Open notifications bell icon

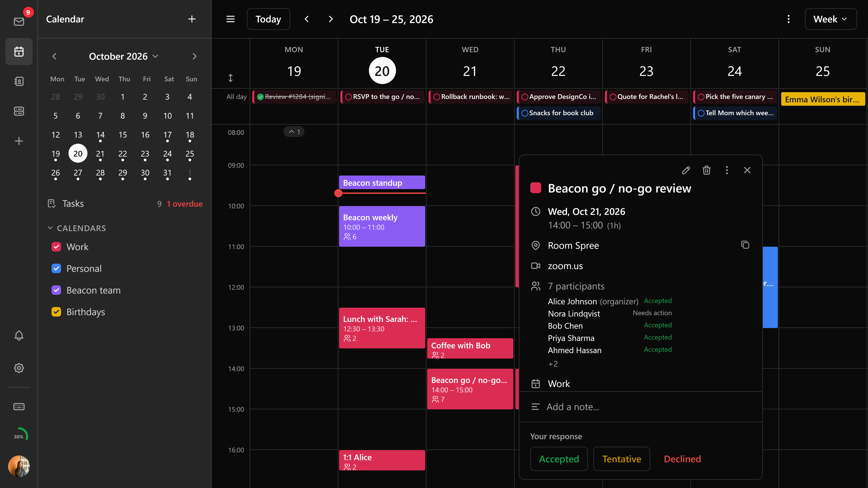click(19, 335)
